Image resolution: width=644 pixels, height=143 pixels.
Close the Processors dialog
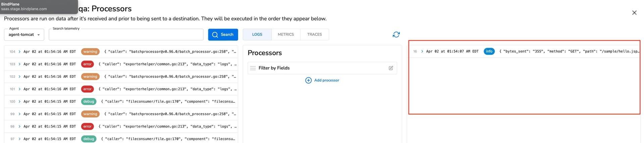(x=634, y=13)
